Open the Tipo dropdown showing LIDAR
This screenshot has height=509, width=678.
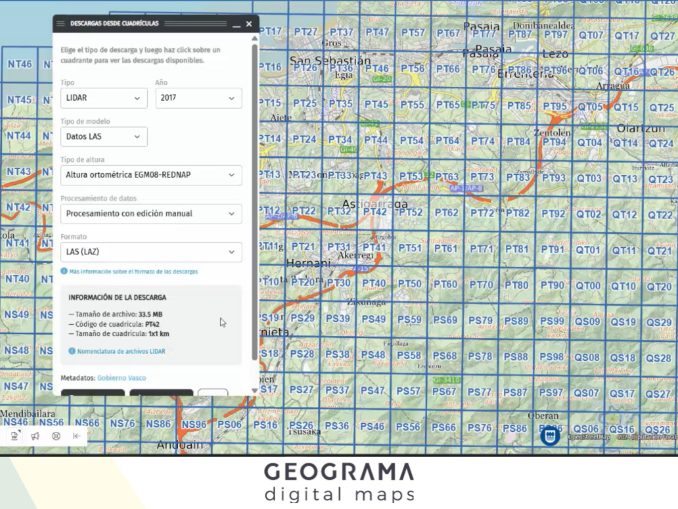coord(103,99)
